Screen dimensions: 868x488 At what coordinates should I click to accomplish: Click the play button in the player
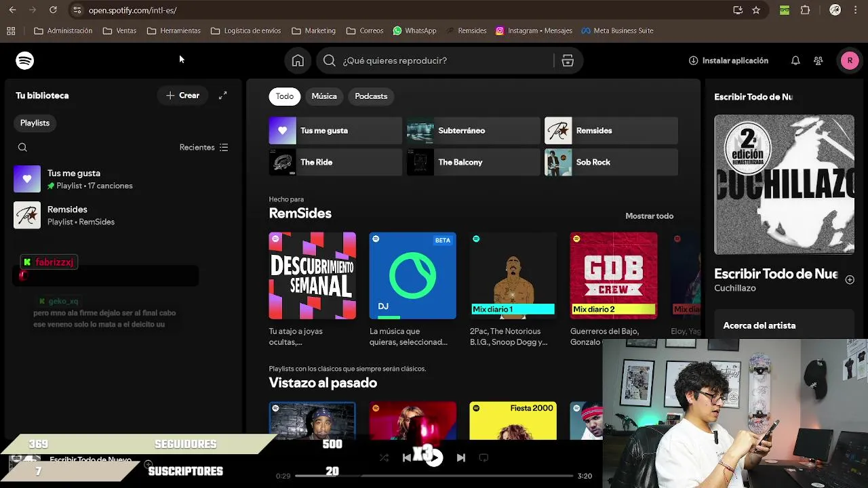pos(434,457)
